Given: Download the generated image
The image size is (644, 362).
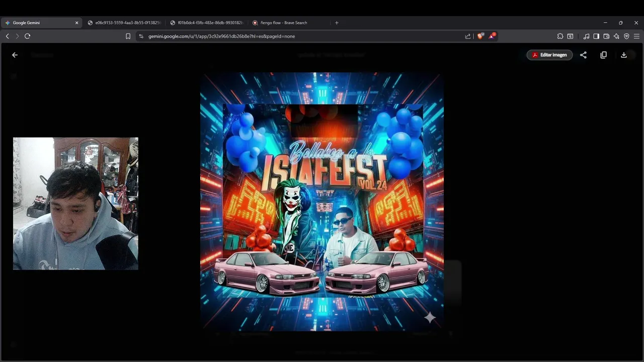Looking at the screenshot, I should (x=624, y=55).
